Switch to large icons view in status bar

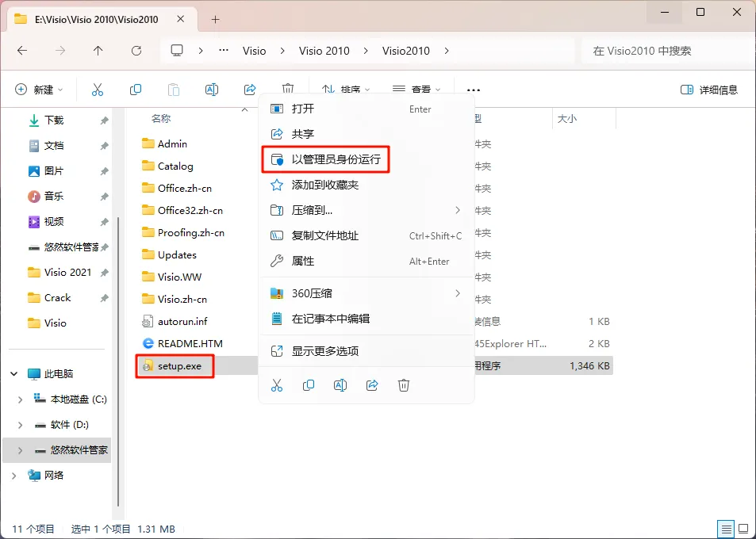(x=744, y=529)
